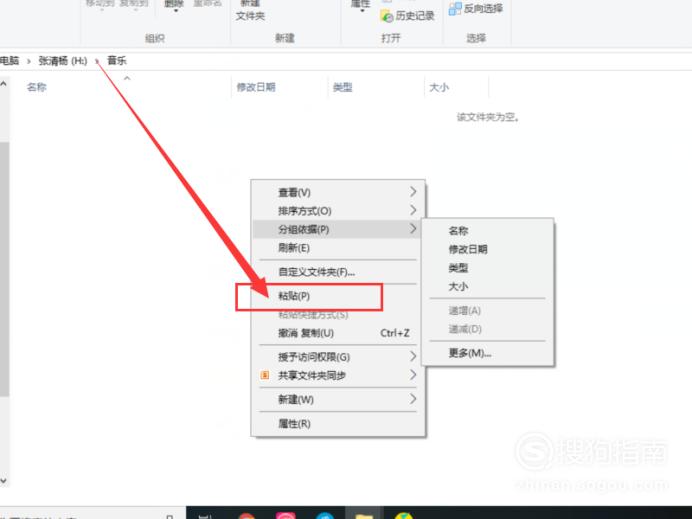
Task: Group by 大小 in the submenu
Action: coord(488,286)
